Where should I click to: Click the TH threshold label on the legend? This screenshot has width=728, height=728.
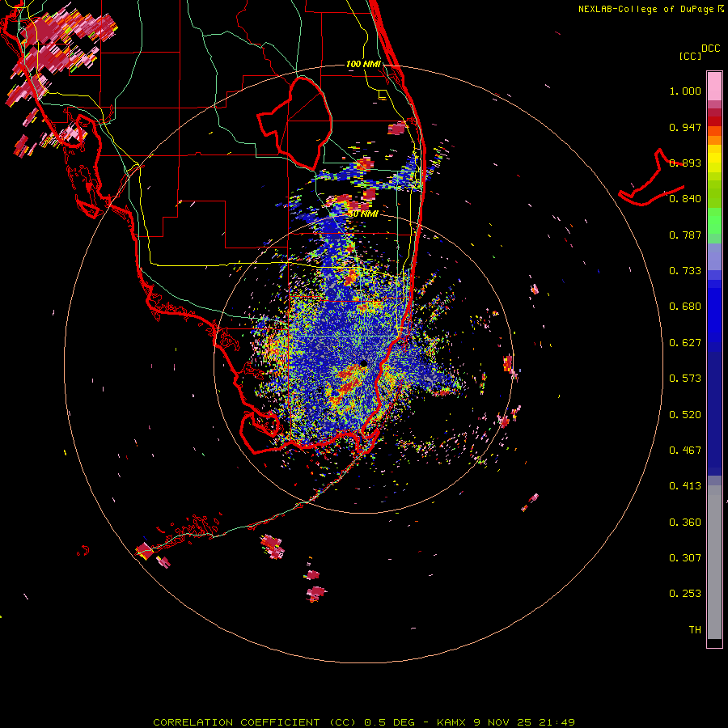[695, 630]
